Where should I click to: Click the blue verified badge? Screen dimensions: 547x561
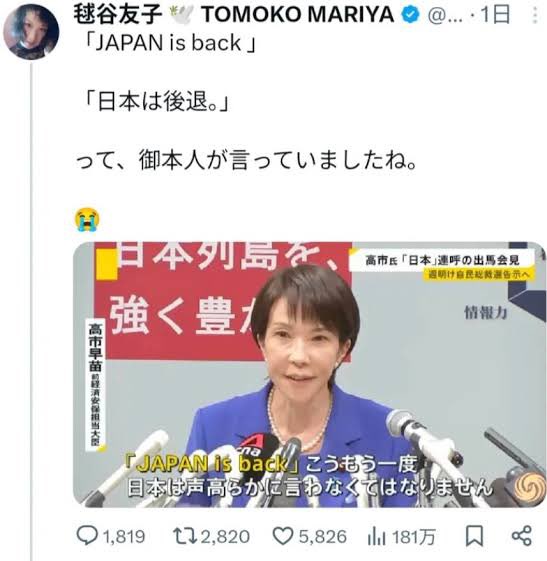410,14
